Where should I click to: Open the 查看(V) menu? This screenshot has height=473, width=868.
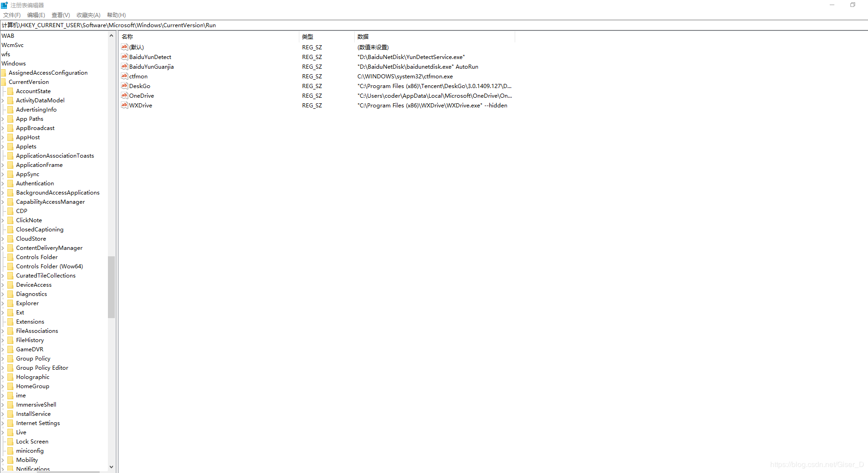(x=60, y=15)
